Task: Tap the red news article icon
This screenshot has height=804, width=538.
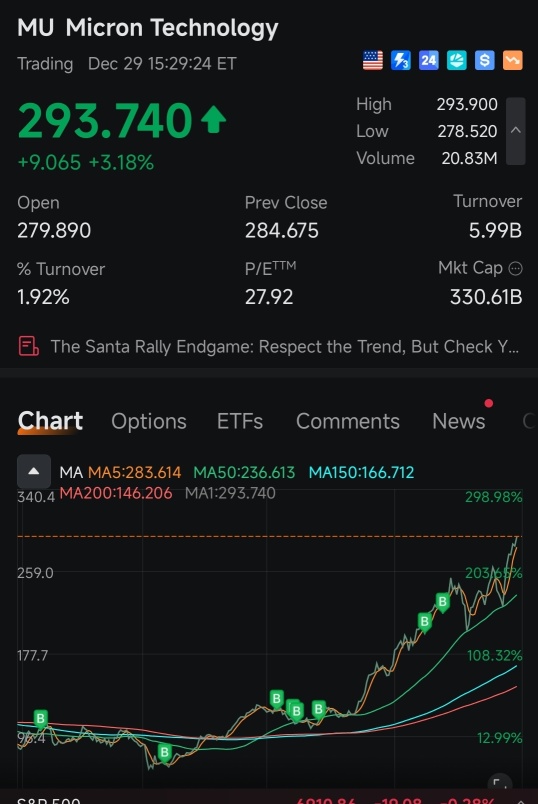Action: (28, 346)
